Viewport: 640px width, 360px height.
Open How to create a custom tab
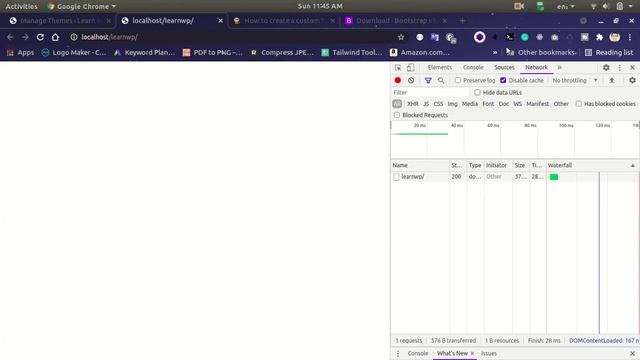284,20
